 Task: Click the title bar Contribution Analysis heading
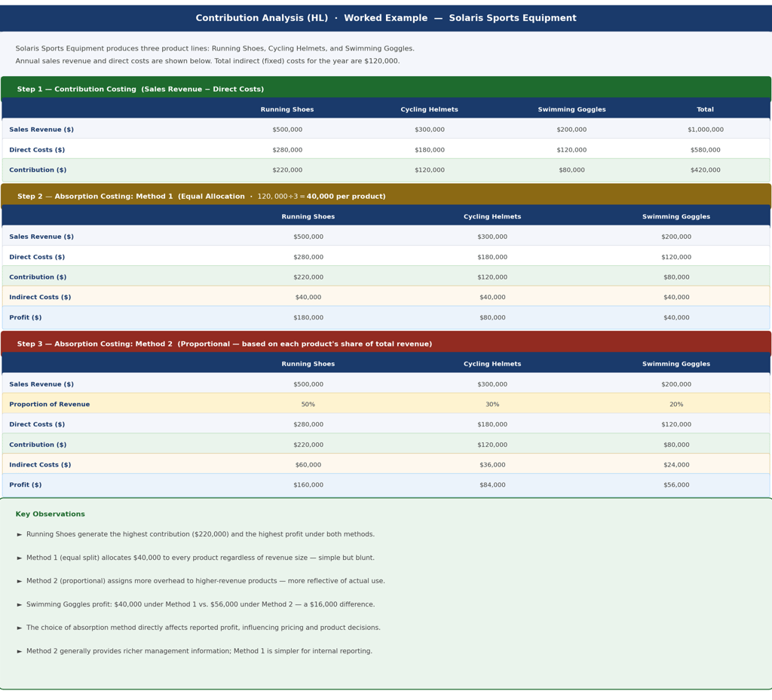click(x=386, y=18)
